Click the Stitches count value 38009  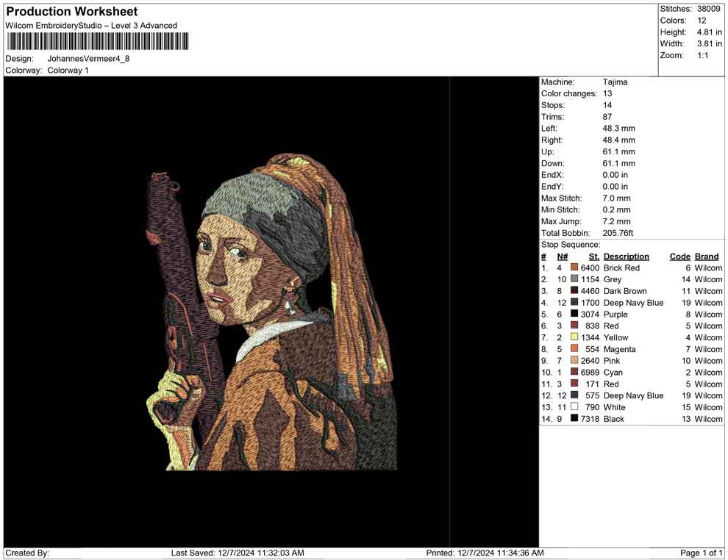click(708, 9)
